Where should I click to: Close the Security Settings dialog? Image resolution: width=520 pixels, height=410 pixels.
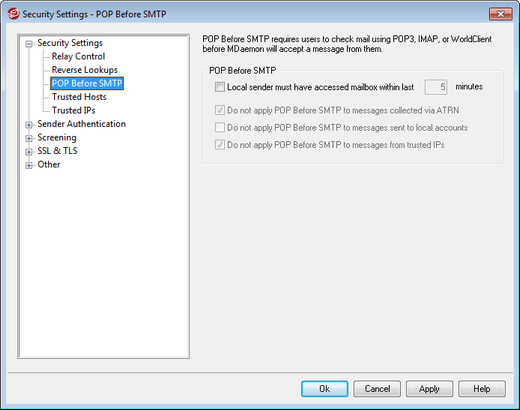click(500, 14)
